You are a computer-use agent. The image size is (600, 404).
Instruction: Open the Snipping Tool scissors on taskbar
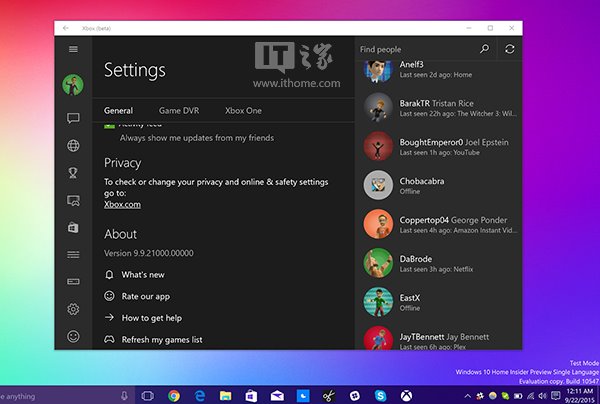328,396
